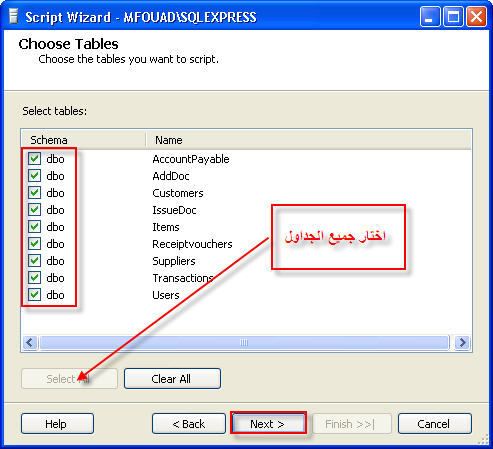Screen dimensions: 493x449
Task: Click the Clear All button
Action: tap(172, 379)
